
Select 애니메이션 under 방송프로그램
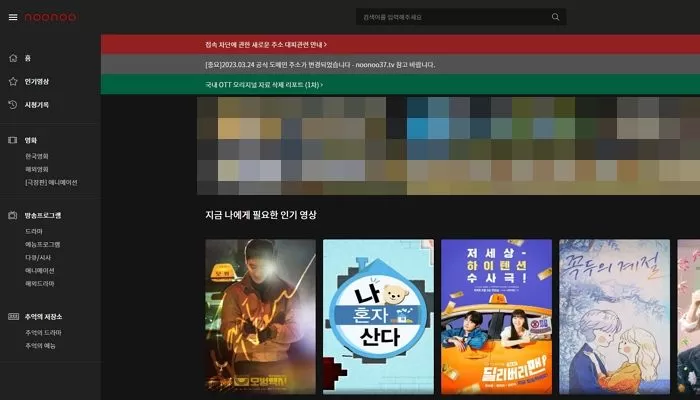40,271
